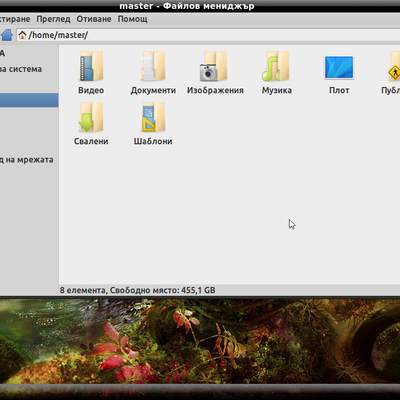Viewport: 400px width, 400px height.
Task: Open the Свалени downloads folder icon
Action: tap(91, 117)
